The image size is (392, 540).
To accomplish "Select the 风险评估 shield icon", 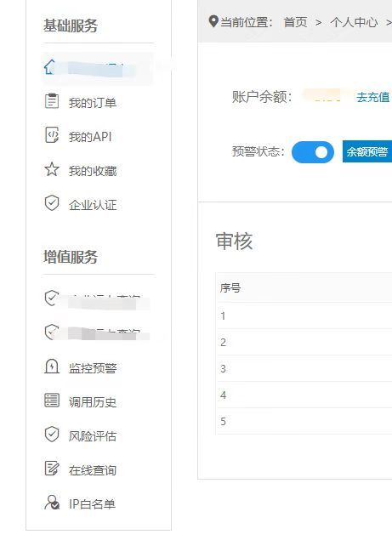I will [x=52, y=435].
